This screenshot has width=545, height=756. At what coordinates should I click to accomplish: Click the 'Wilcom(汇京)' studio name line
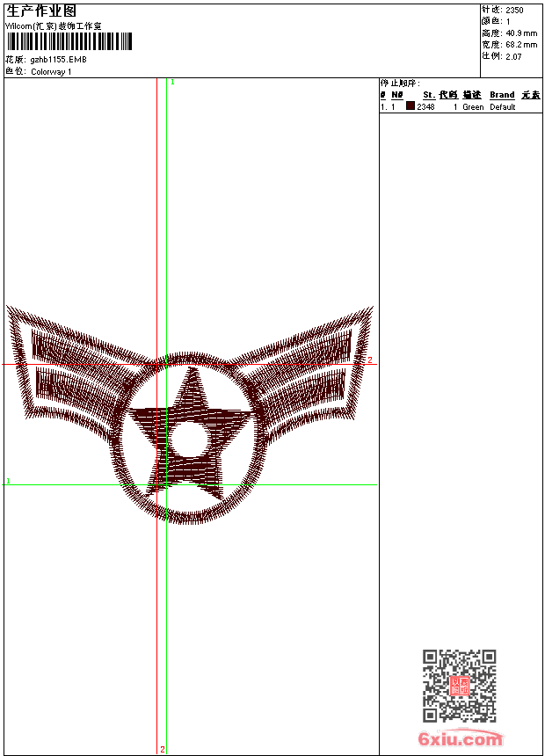coord(53,26)
